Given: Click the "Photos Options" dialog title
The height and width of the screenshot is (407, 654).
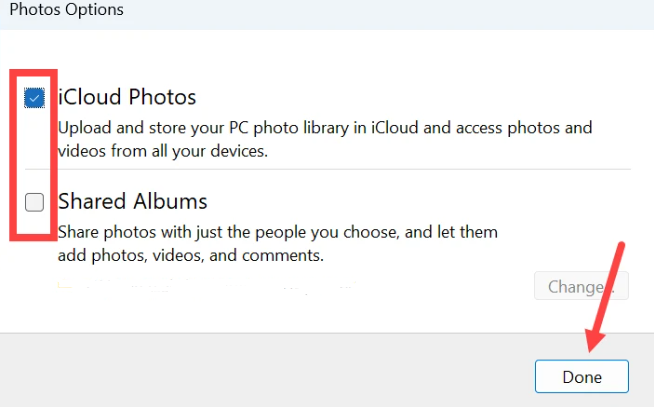Looking at the screenshot, I should [x=66, y=11].
